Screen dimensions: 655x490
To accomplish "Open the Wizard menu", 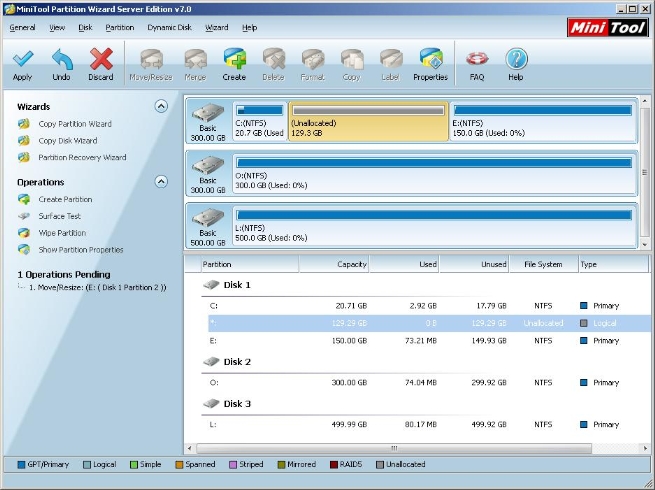I will (216, 28).
